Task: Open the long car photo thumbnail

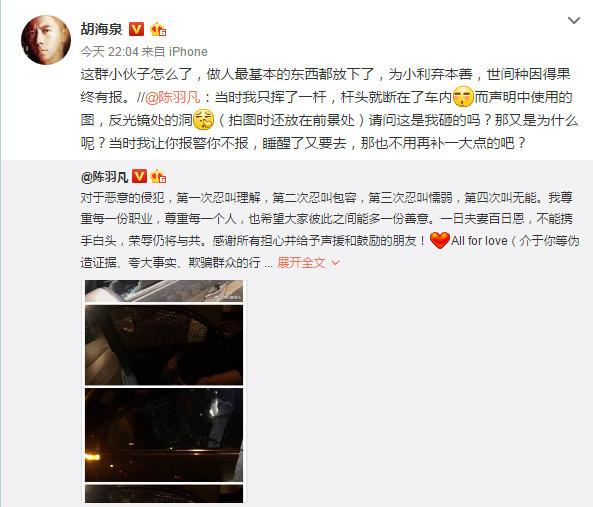Action: (164, 391)
